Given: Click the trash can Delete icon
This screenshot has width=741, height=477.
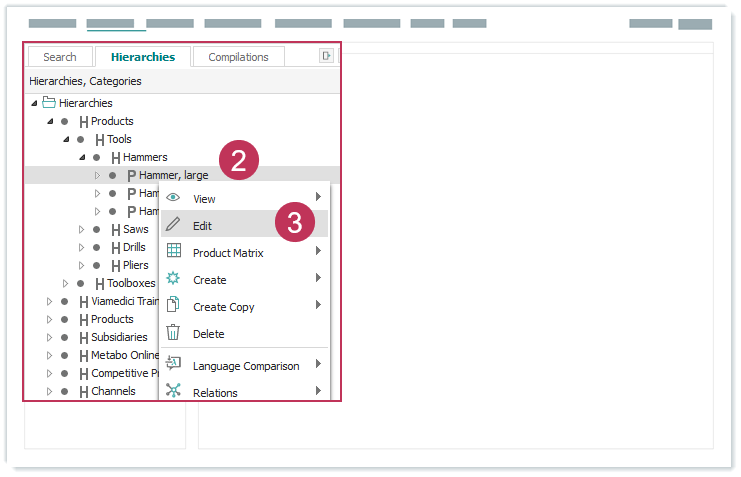Looking at the screenshot, I should pos(173,333).
